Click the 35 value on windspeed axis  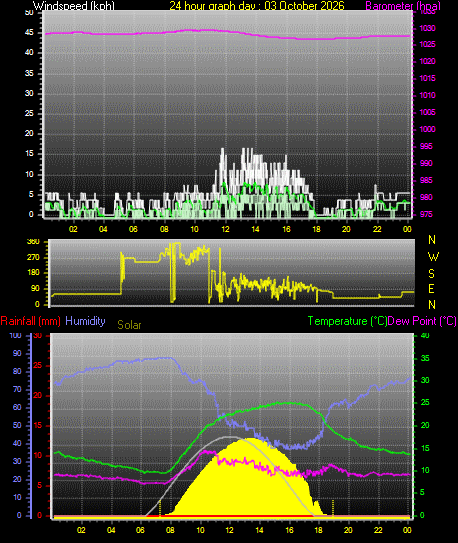click(29, 73)
